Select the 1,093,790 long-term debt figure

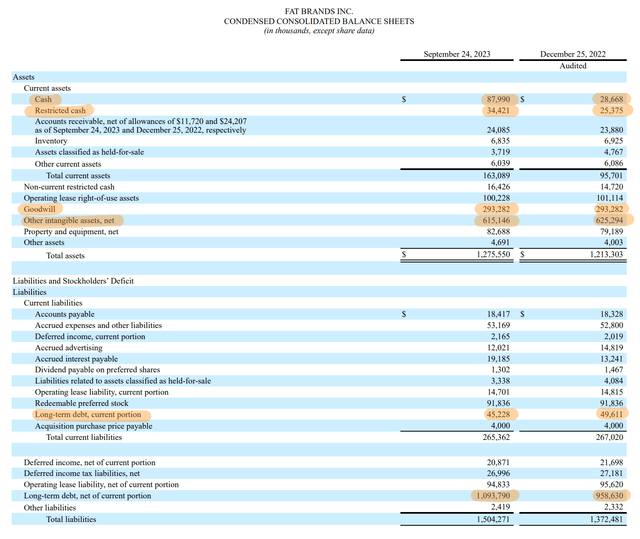point(493,496)
